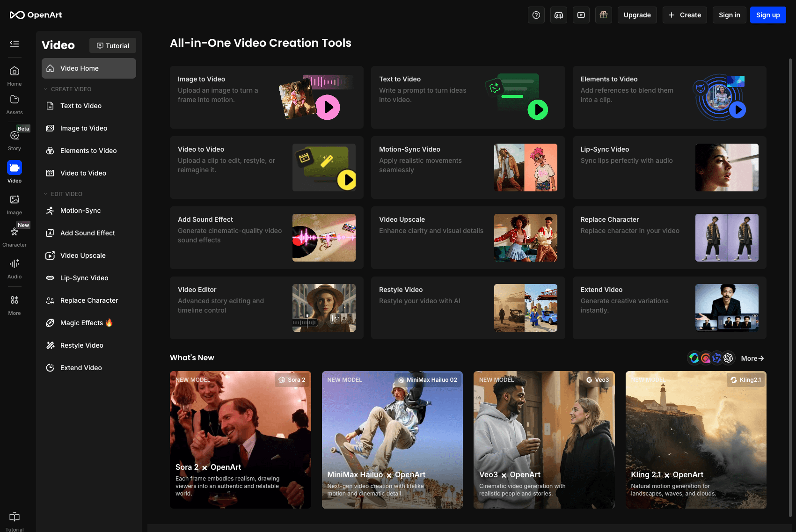Open Character section in left rail
Image resolution: width=796 pixels, height=532 pixels.
15,236
